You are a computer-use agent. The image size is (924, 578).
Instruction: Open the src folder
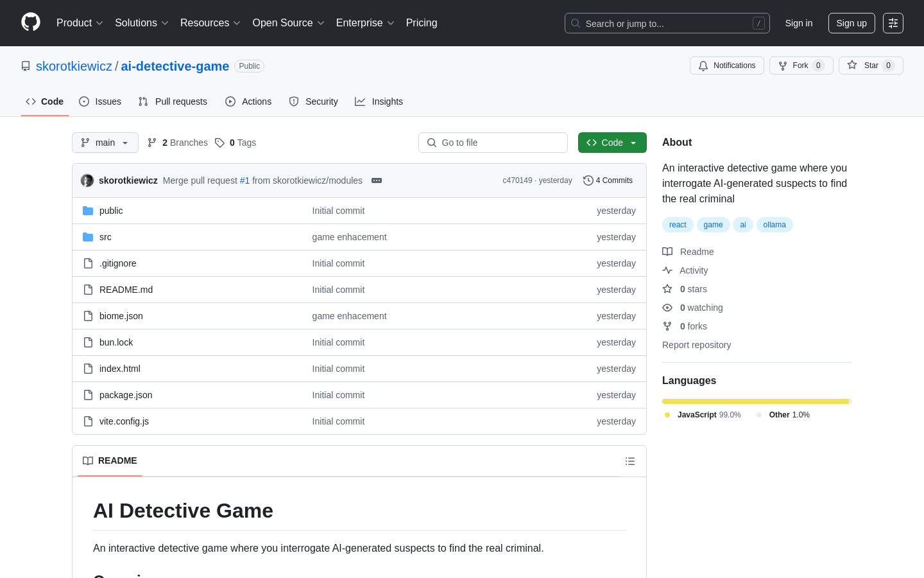point(105,237)
